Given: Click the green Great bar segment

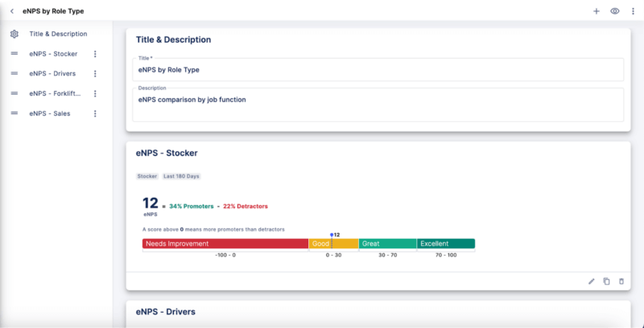Looking at the screenshot, I should coord(388,244).
